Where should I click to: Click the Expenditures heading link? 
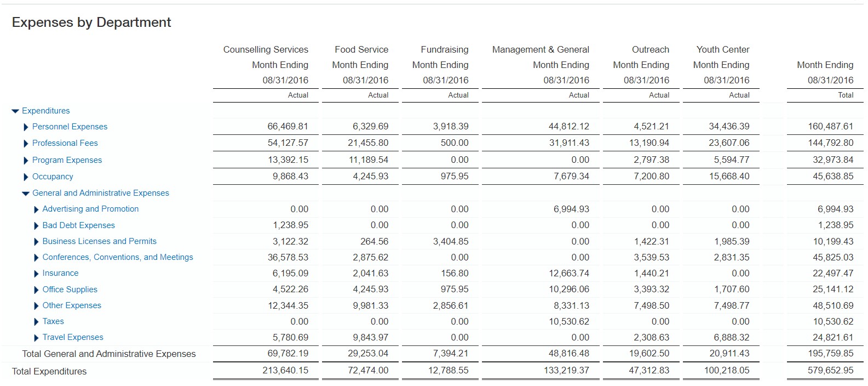(x=45, y=111)
